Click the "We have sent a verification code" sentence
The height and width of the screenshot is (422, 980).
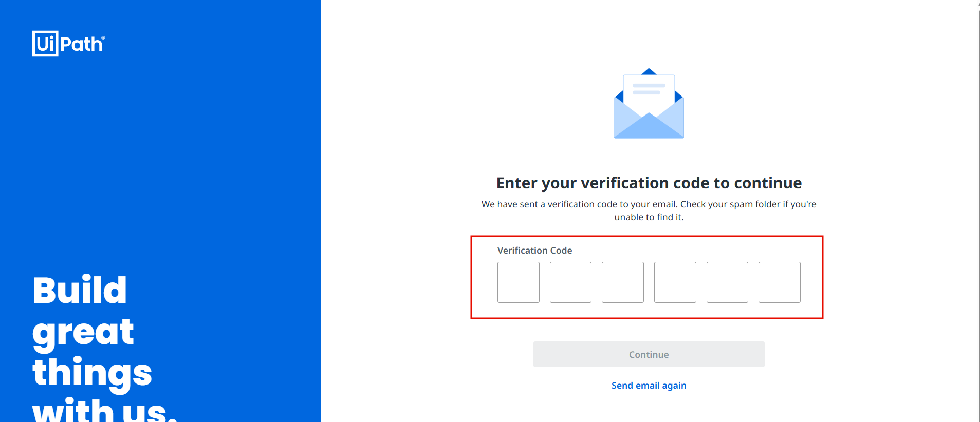pos(649,204)
